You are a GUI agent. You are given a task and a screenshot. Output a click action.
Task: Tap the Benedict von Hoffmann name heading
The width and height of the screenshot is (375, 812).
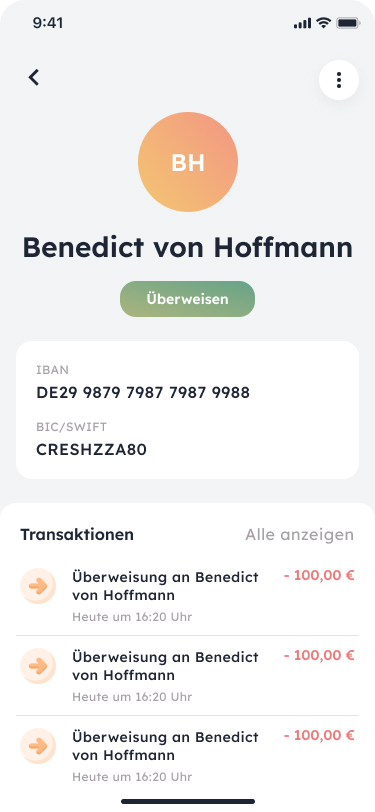[x=188, y=248]
